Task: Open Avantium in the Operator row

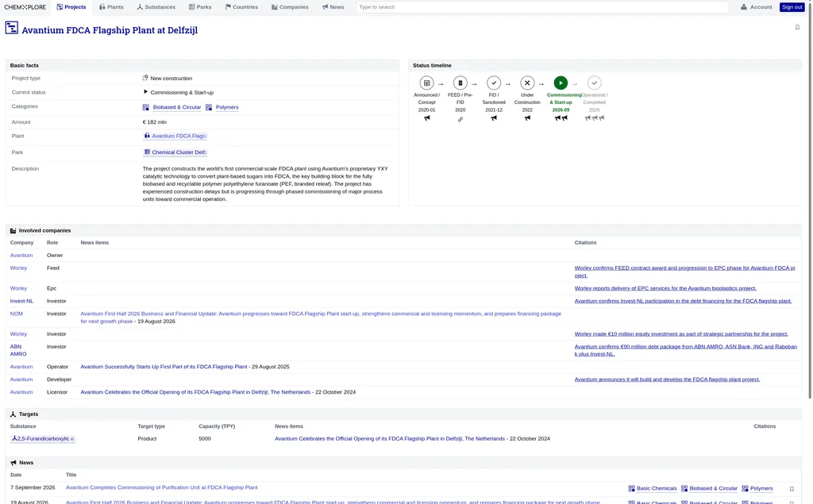Action: 21,367
